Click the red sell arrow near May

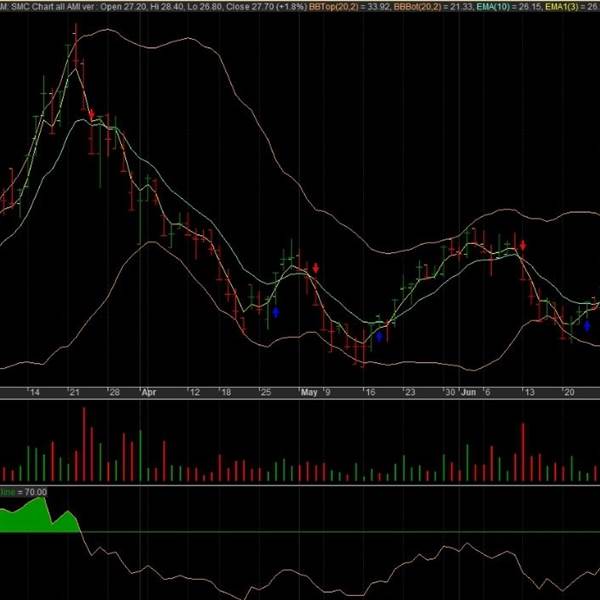tap(316, 267)
